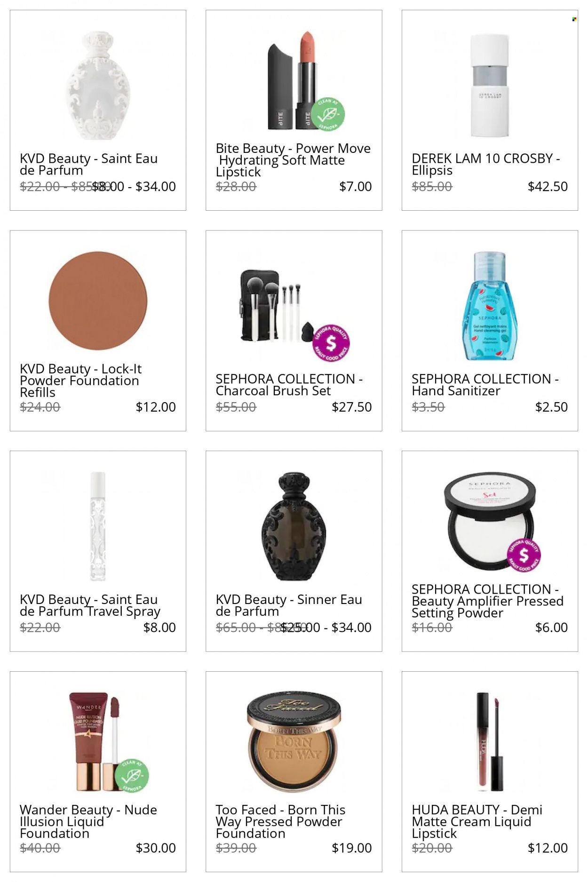Click the small colored icon in top-right corner
This screenshot has height=882, width=588.
[574, 19]
